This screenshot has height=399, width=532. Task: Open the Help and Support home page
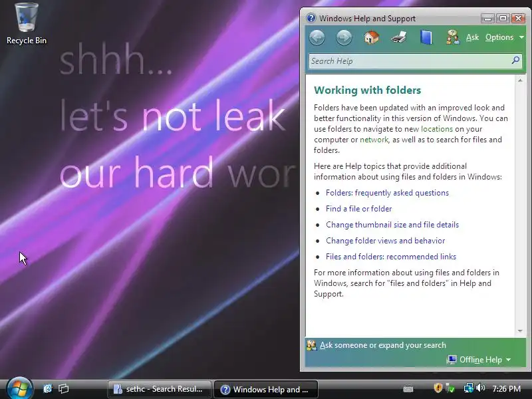click(372, 37)
